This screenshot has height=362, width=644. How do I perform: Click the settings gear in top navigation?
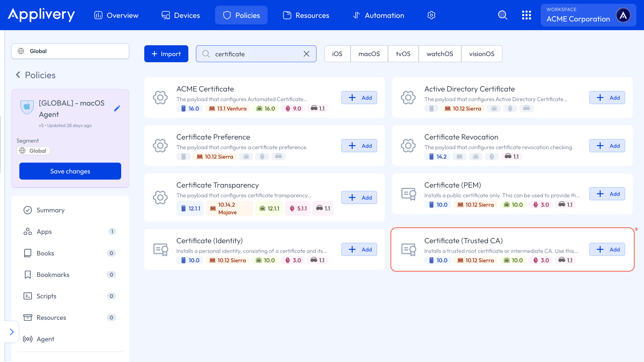[x=431, y=15]
